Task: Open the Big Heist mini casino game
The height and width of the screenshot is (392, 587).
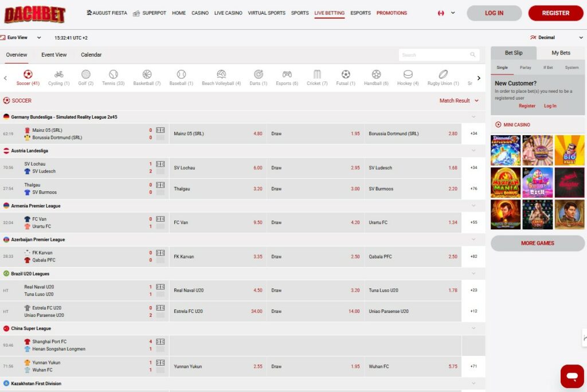Action: 569,150
